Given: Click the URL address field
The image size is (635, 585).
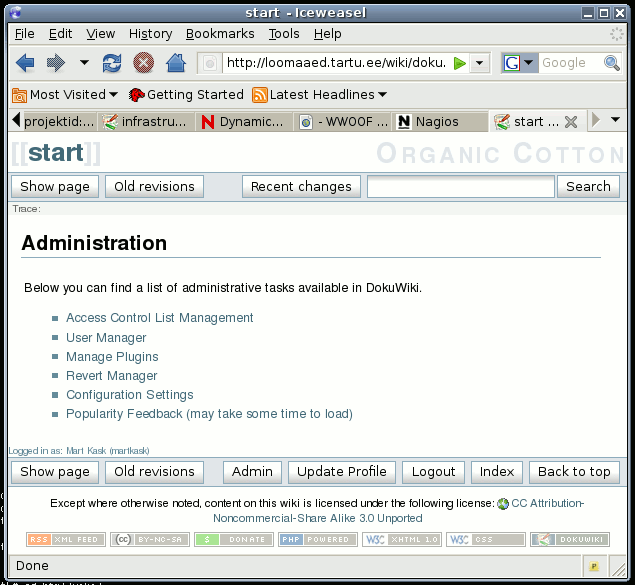Looking at the screenshot, I should pyautogui.click(x=336, y=63).
